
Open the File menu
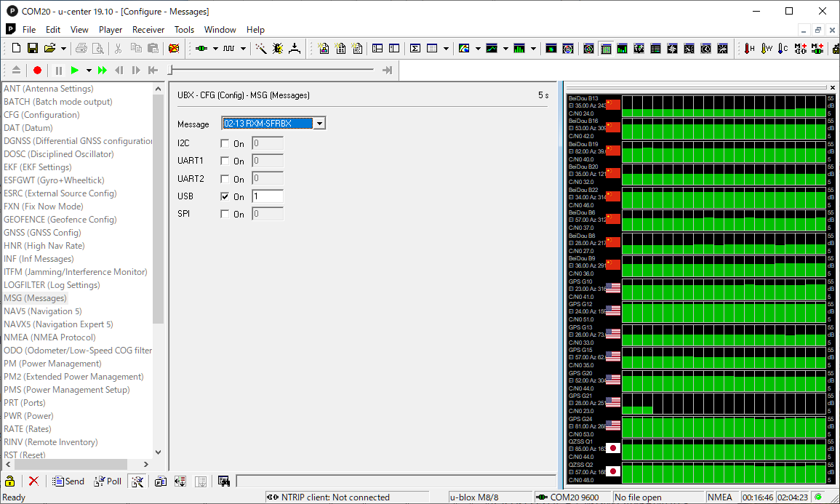(x=29, y=30)
